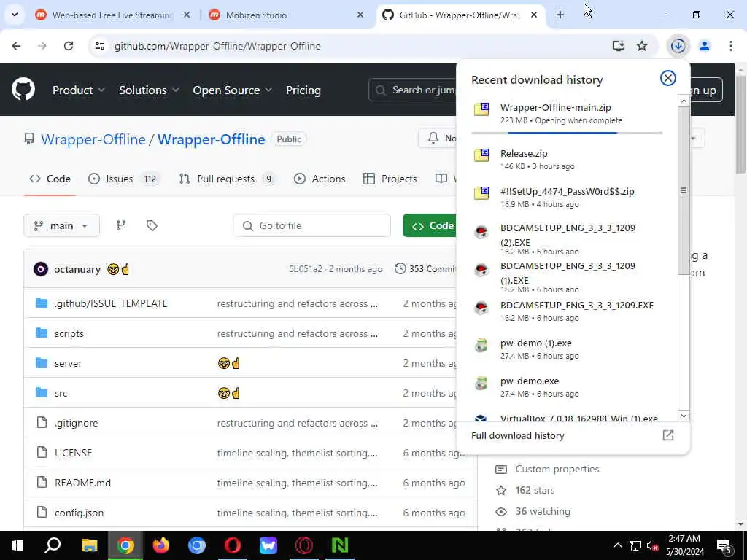Click the GitHub search box
Image resolution: width=747 pixels, height=560 pixels.
pyautogui.click(x=413, y=90)
